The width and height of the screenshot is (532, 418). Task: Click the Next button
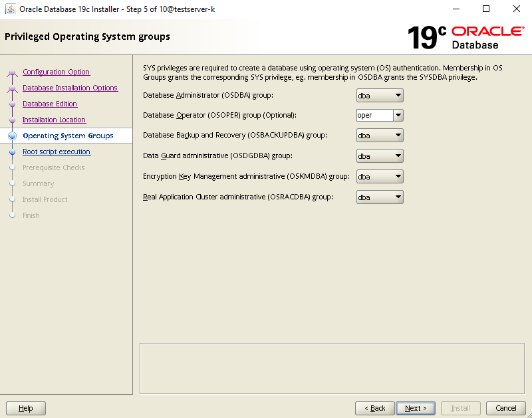416,408
